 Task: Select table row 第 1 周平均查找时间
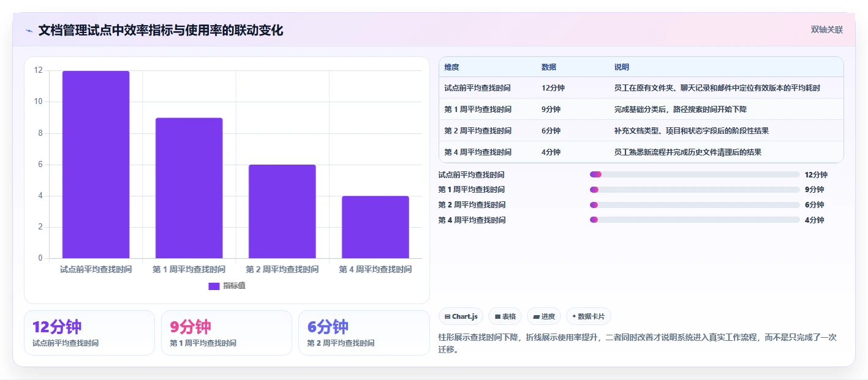(x=641, y=110)
